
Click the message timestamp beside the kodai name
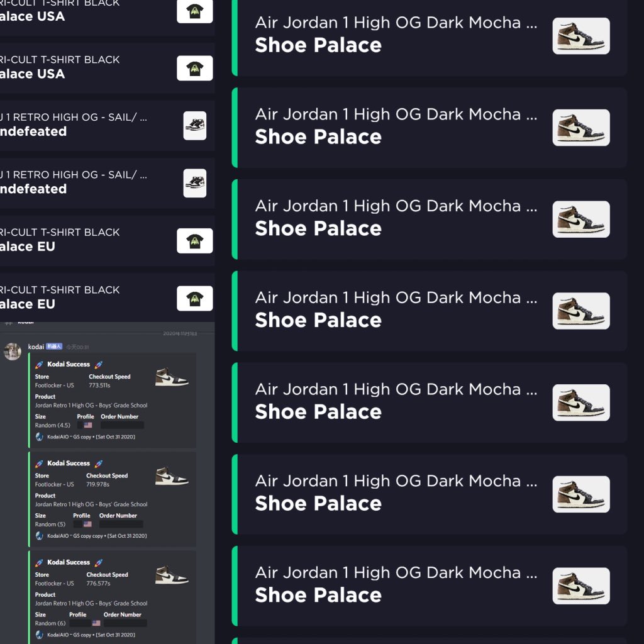pyautogui.click(x=77, y=347)
